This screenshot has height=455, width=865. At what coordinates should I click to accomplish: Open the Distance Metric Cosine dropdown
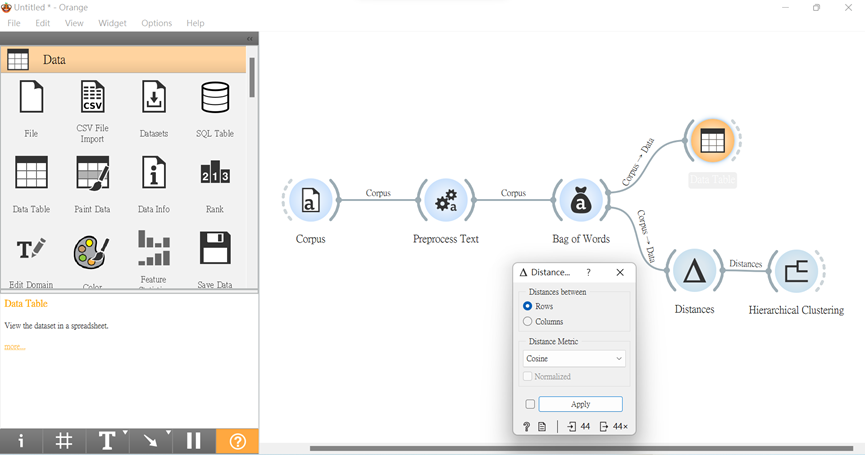click(x=574, y=358)
